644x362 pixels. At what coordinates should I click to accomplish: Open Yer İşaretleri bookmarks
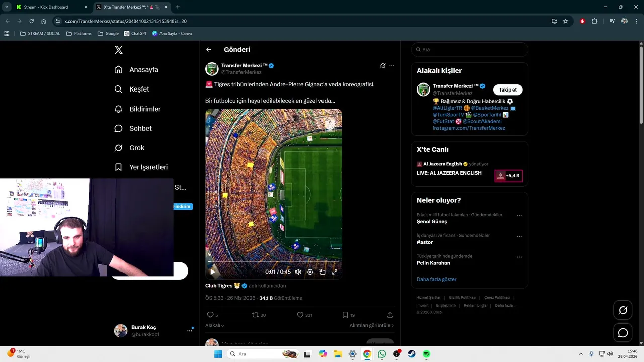141,167
